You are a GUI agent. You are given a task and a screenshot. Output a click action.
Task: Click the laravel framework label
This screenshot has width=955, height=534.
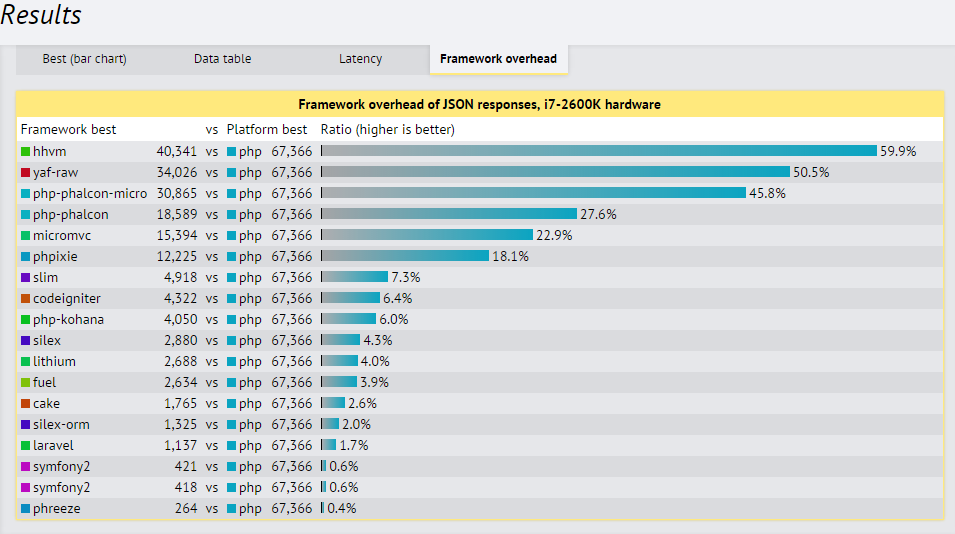click(53, 446)
